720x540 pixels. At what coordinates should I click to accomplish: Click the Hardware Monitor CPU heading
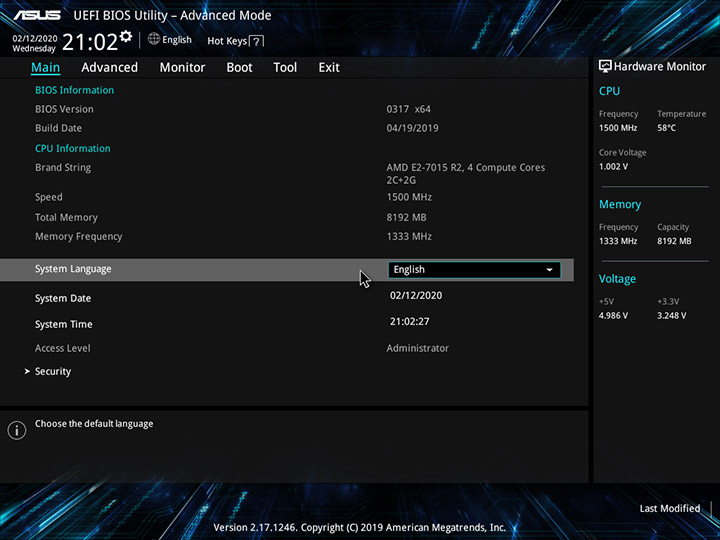coord(609,91)
